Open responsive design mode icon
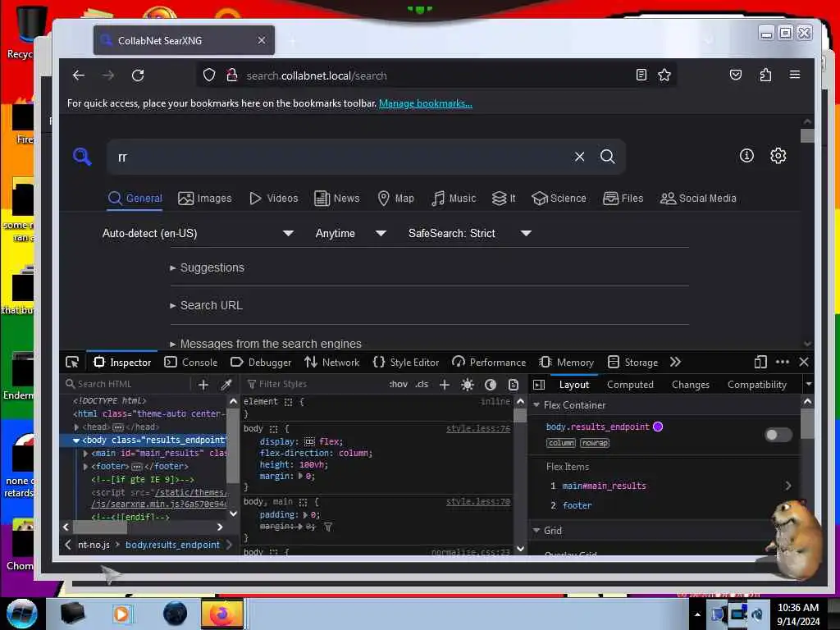840x630 pixels. pos(760,362)
